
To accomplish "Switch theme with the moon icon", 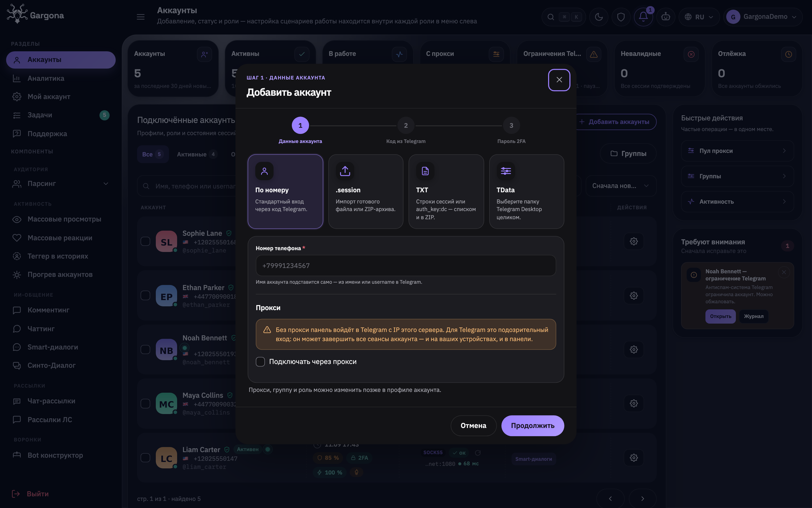I will click(x=599, y=17).
